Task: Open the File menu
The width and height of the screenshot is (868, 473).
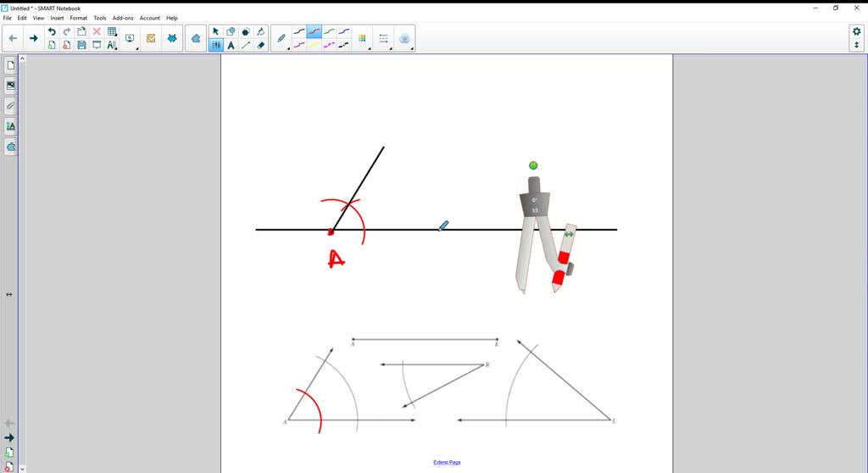Action: tap(7, 18)
